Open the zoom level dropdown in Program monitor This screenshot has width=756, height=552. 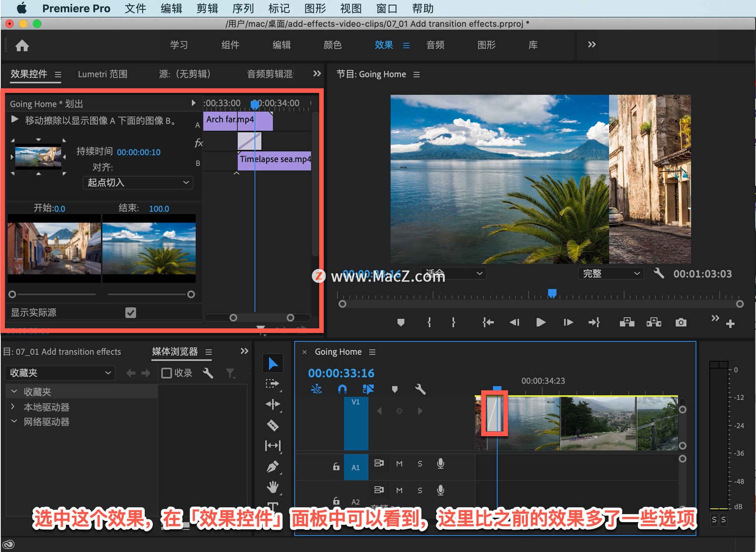pyautogui.click(x=454, y=273)
